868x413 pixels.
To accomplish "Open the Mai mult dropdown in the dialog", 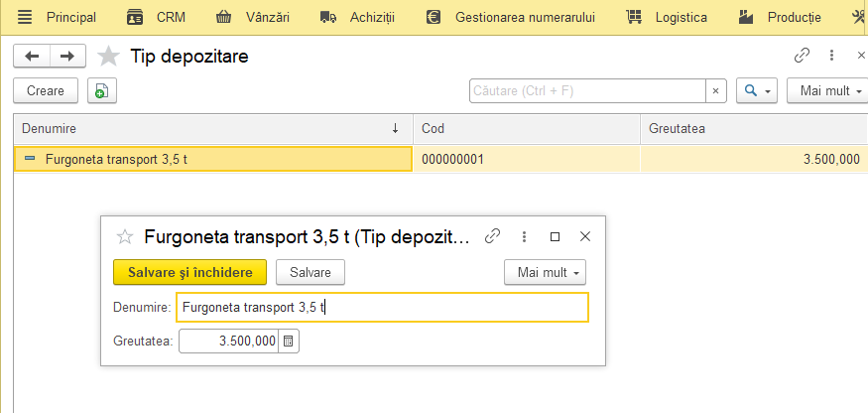I will pyautogui.click(x=545, y=272).
